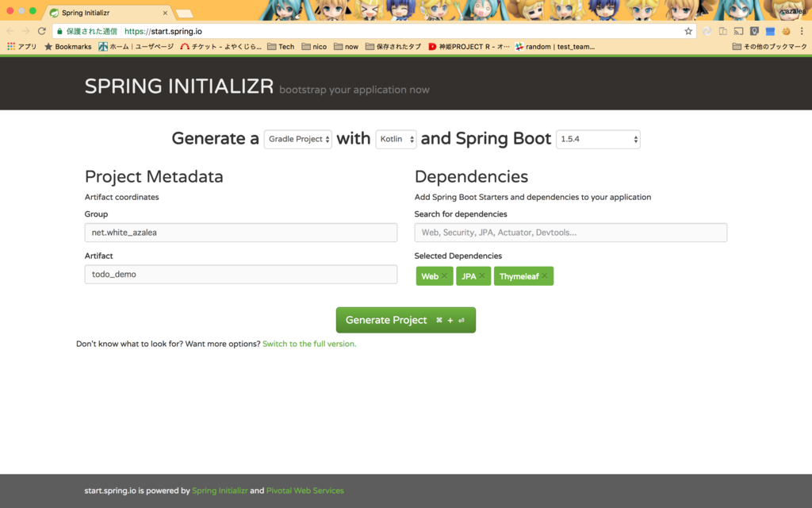Screen dimensions: 812x508
Task: Open the apps grid shortcut in bookmarks bar
Action: pos(21,47)
